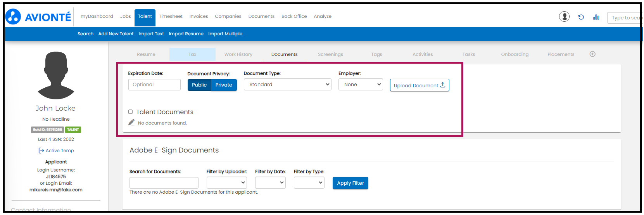
Task: Open the bar chart analytics icon
Action: click(596, 17)
